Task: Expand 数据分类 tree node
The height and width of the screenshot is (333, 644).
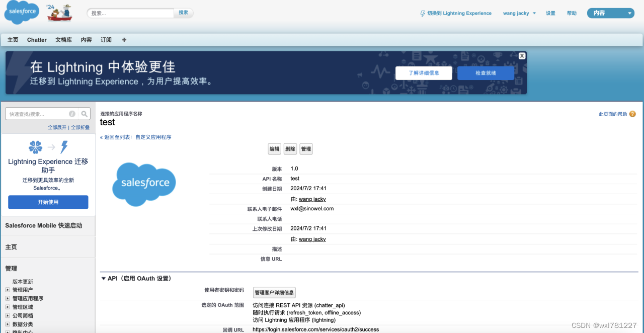Action: point(8,324)
